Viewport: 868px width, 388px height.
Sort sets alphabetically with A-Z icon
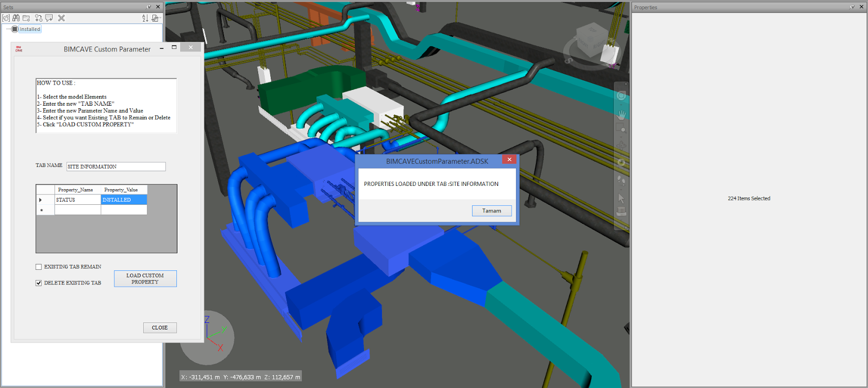pos(145,18)
